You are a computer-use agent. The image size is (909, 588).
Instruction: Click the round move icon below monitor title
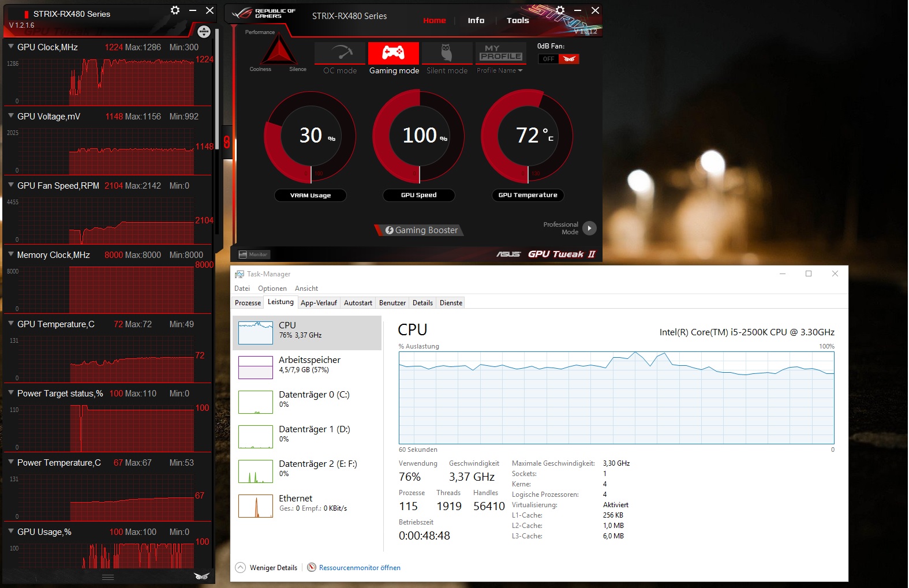pyautogui.click(x=203, y=31)
